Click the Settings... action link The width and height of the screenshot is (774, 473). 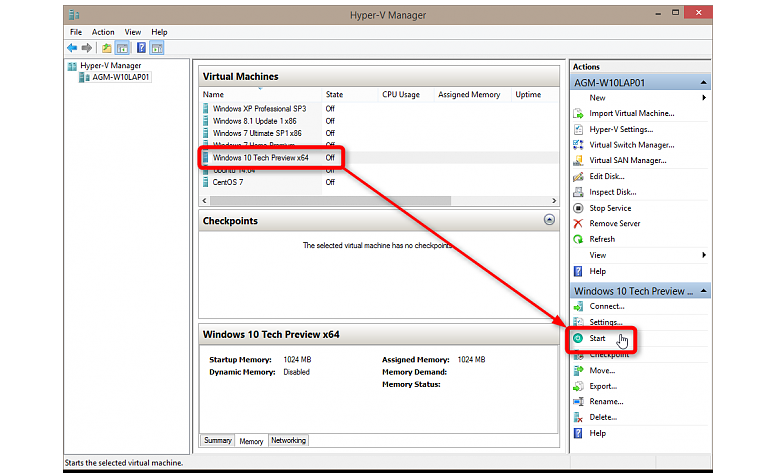606,322
